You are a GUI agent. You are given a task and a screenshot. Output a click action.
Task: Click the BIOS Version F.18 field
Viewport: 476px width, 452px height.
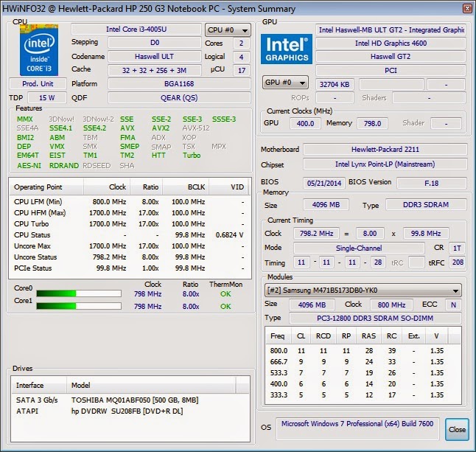[x=431, y=183]
